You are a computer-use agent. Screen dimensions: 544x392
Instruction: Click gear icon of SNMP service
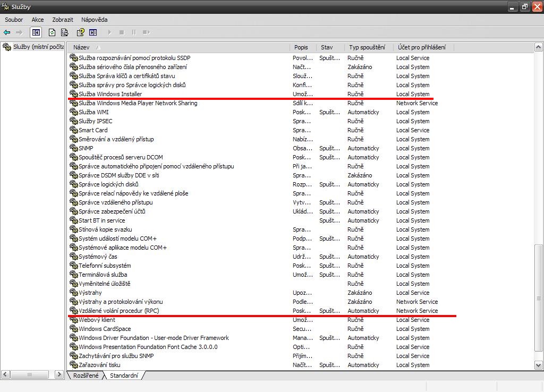tap(73, 148)
